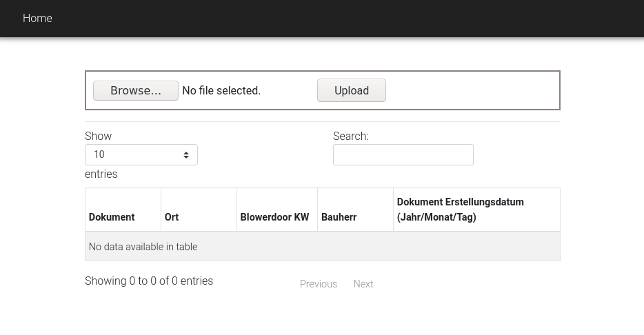This screenshot has width=644, height=335.
Task: Click the dark top navigation bar
Action: click(345, 19)
